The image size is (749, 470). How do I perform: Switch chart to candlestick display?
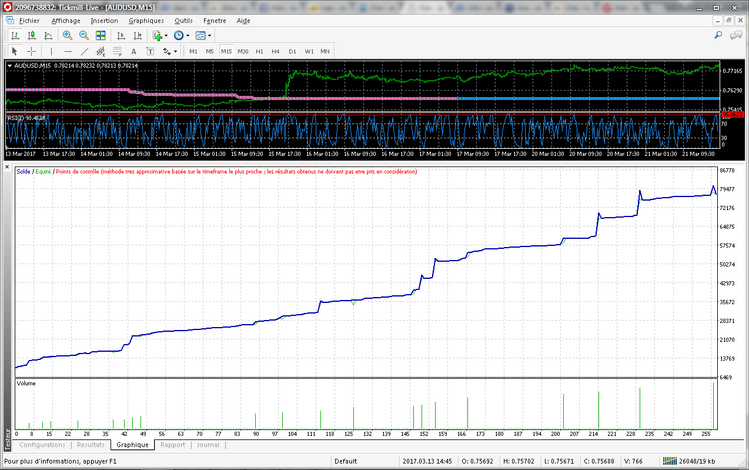point(32,36)
